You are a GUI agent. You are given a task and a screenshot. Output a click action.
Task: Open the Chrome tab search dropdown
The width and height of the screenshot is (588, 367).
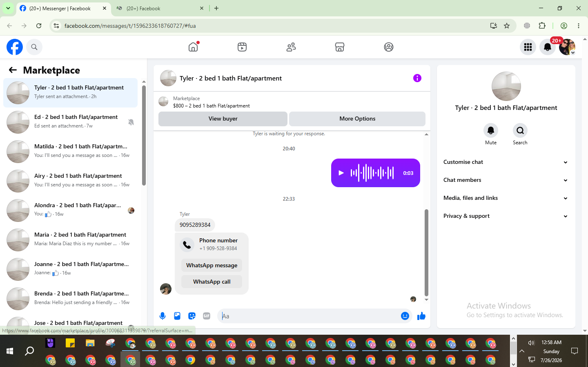pos(8,8)
